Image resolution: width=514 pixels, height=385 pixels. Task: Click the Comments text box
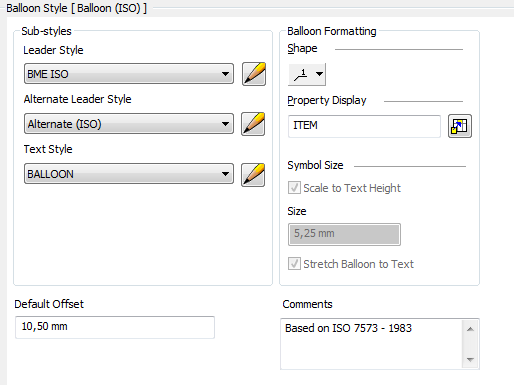point(372,344)
